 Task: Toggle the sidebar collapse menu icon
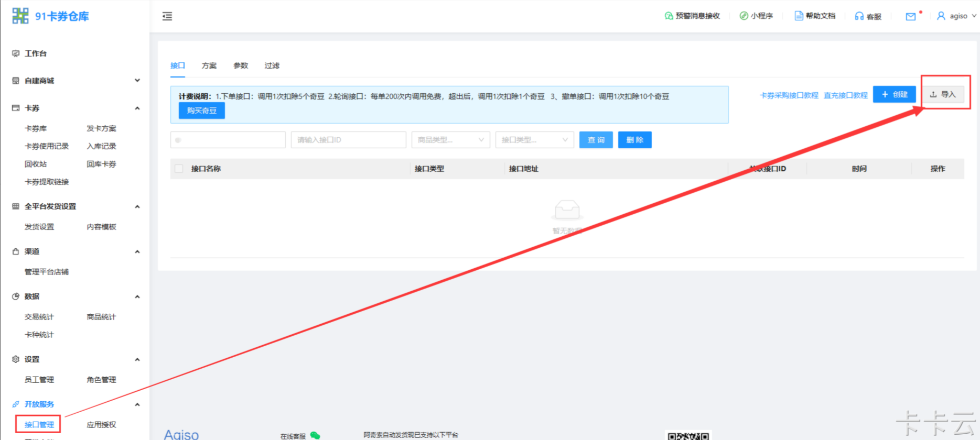167,16
